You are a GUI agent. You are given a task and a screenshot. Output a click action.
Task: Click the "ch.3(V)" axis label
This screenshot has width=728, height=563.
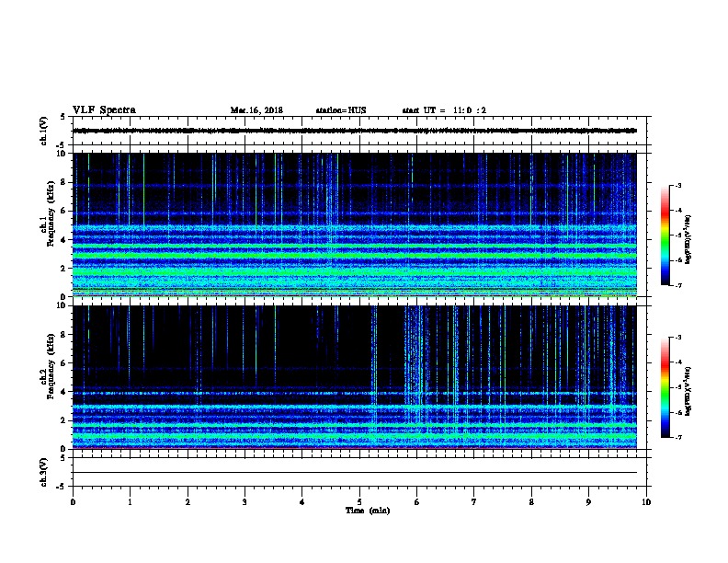pos(43,472)
